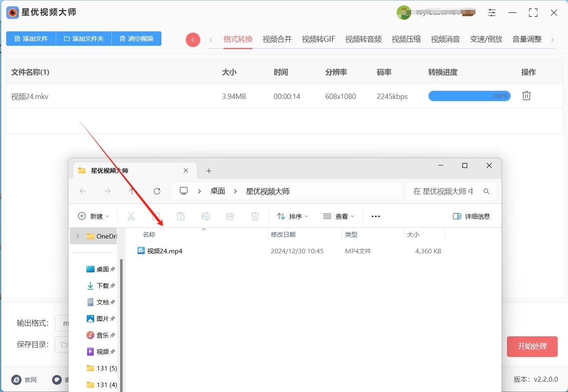Click the share icon in explorer toolbar
568x392 pixels.
[x=230, y=216]
